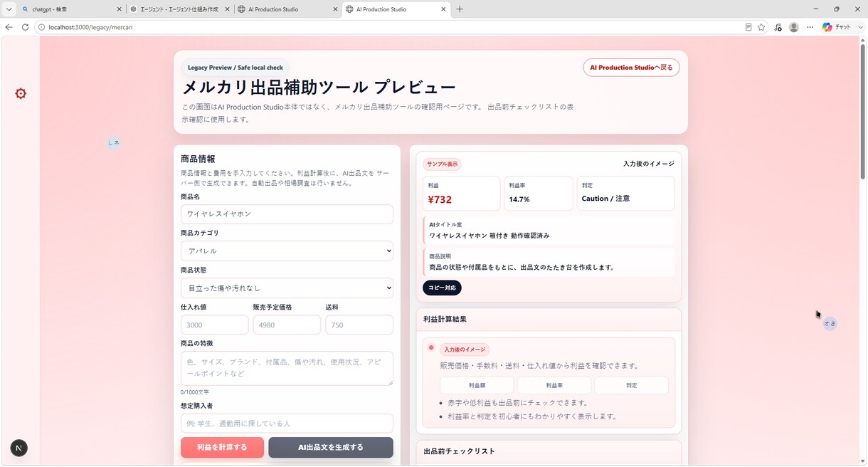Click AI Production Studioへ戻る button

tap(631, 68)
